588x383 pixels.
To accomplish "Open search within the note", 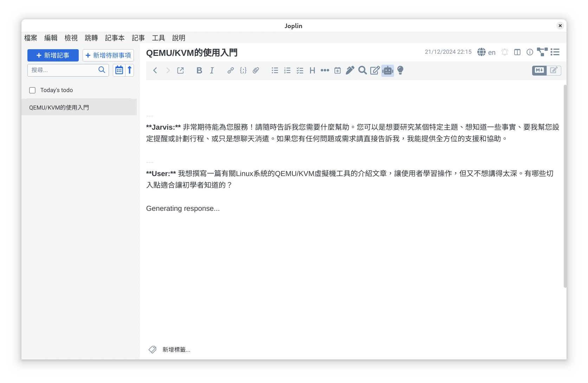I will click(362, 70).
